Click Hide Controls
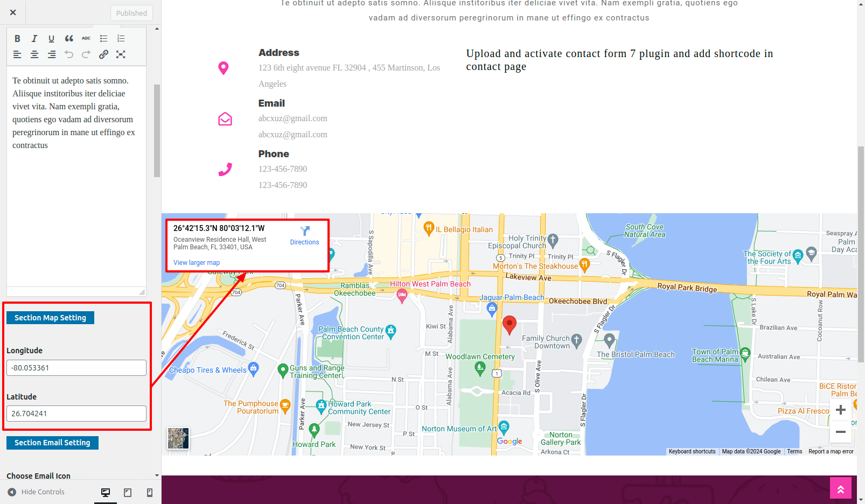The height and width of the screenshot is (504, 865). pyautogui.click(x=36, y=492)
